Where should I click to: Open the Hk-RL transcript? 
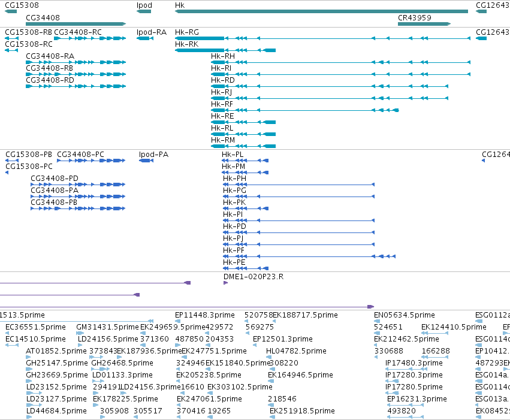(x=243, y=135)
